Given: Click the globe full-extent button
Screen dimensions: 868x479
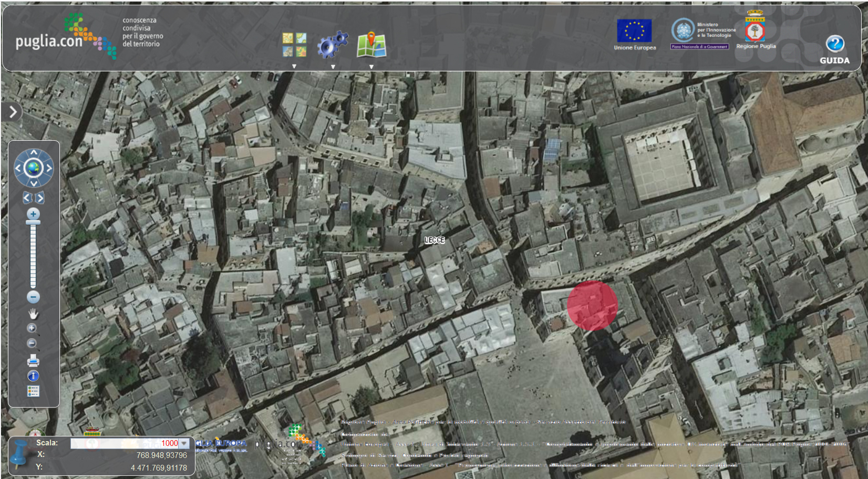Looking at the screenshot, I should coord(34,168).
